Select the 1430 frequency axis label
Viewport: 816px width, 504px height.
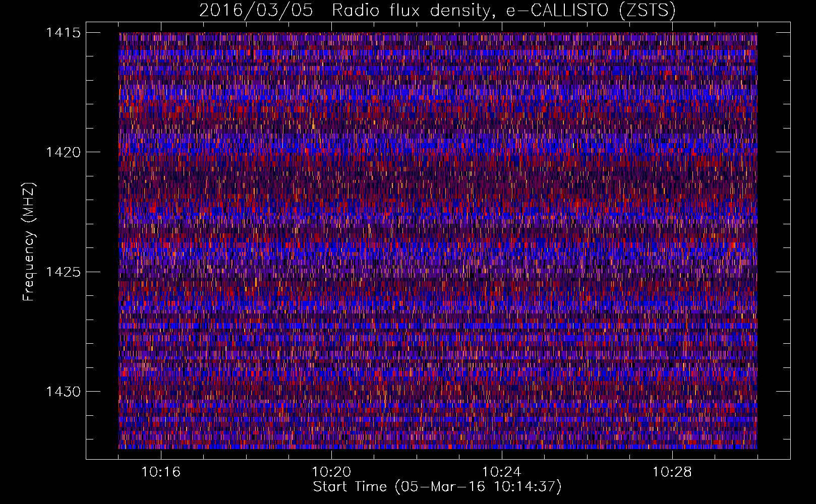[63, 392]
